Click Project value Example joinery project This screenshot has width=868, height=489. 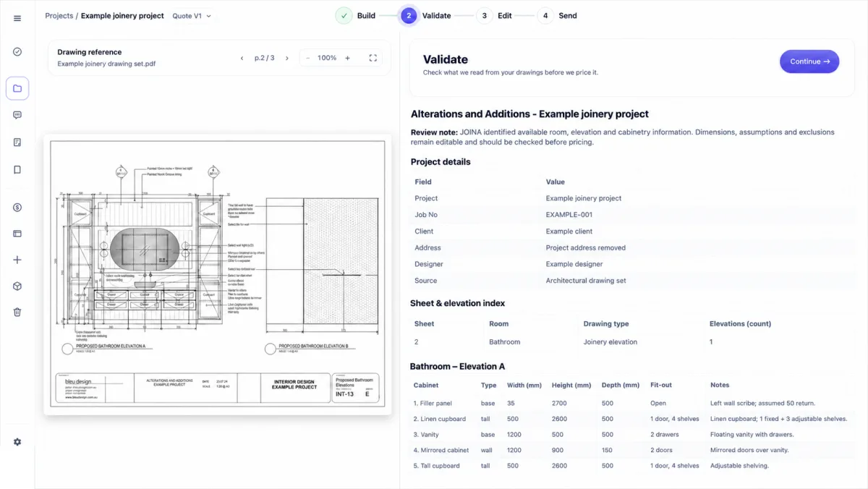584,198
